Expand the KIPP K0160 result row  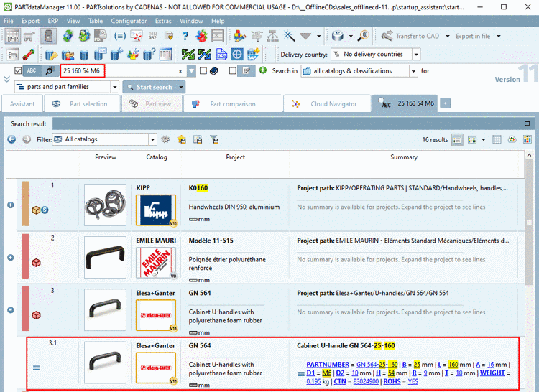click(11, 205)
